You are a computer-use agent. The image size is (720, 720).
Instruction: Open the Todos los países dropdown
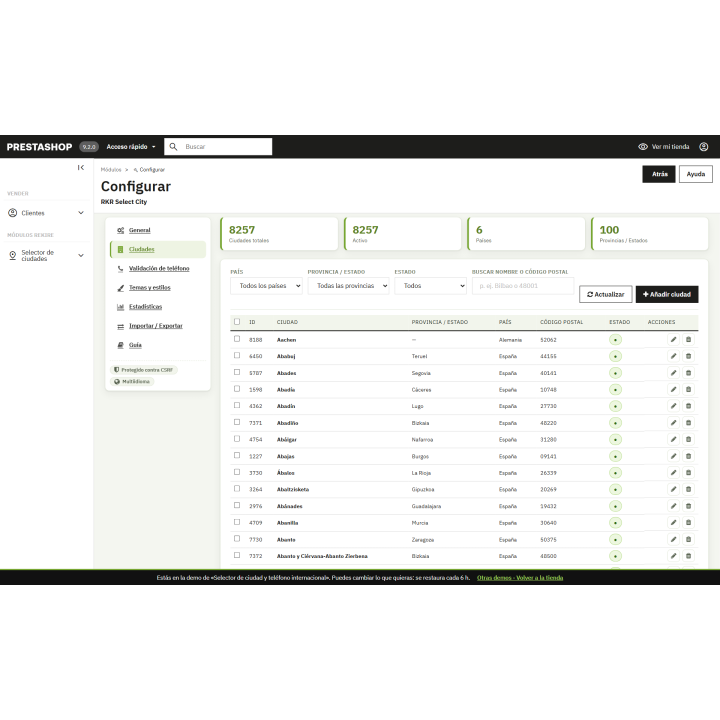point(266,286)
